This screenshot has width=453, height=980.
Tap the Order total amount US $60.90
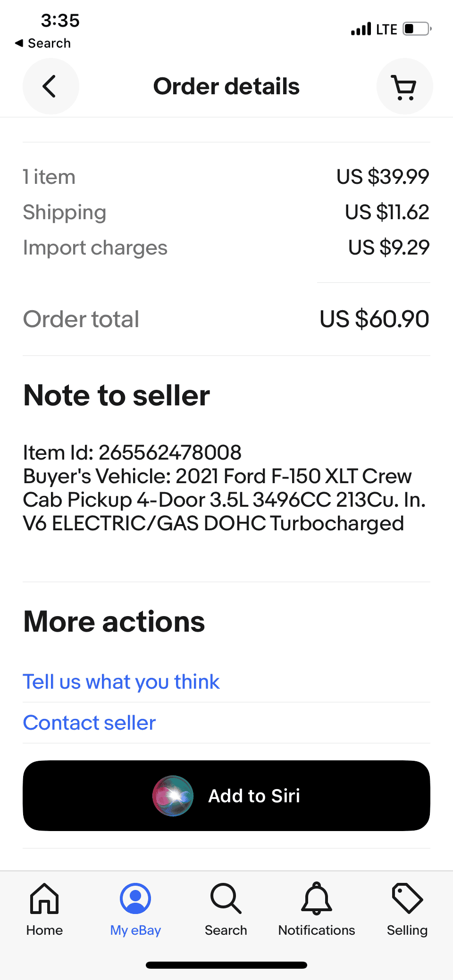click(374, 319)
